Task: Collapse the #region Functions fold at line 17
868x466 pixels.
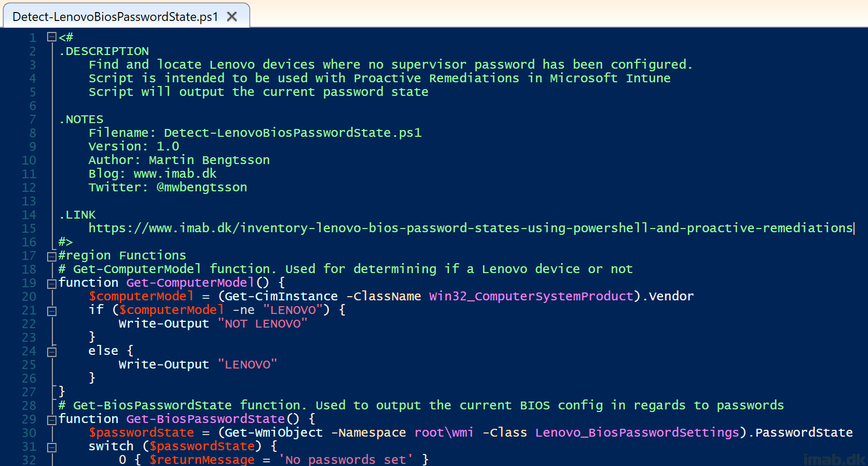Action: 51,256
